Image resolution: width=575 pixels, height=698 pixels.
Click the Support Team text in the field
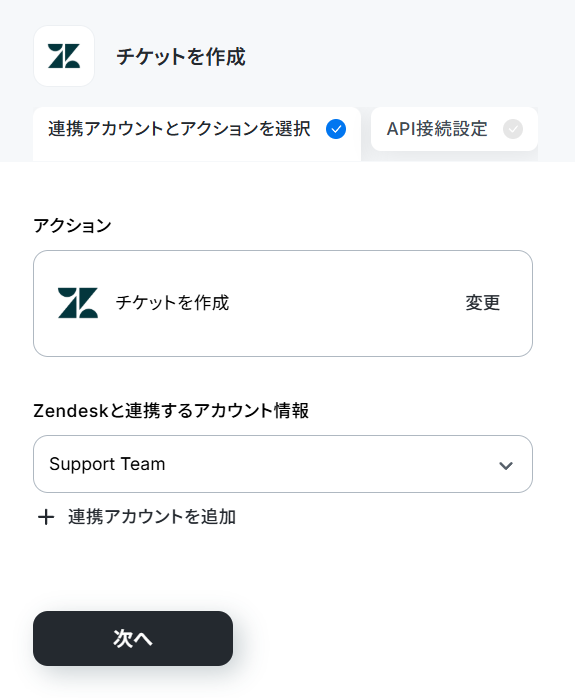[107, 464]
